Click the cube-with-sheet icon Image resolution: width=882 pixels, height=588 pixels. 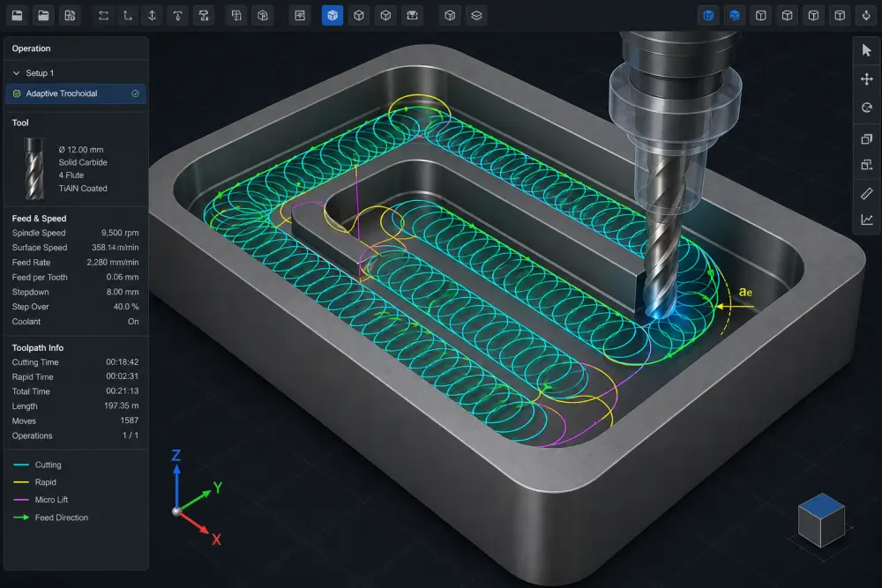[x=263, y=16]
